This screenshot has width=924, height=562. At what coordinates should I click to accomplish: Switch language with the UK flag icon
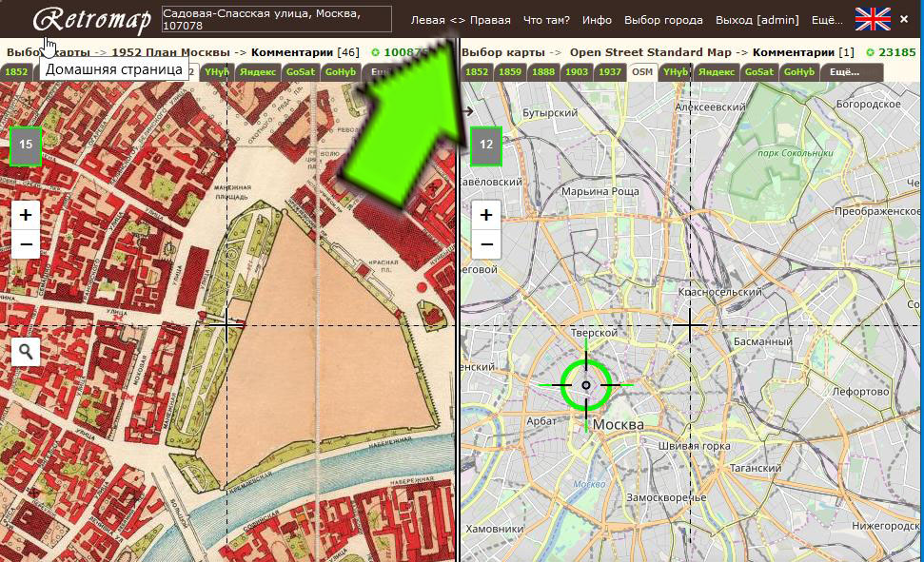coord(873,20)
